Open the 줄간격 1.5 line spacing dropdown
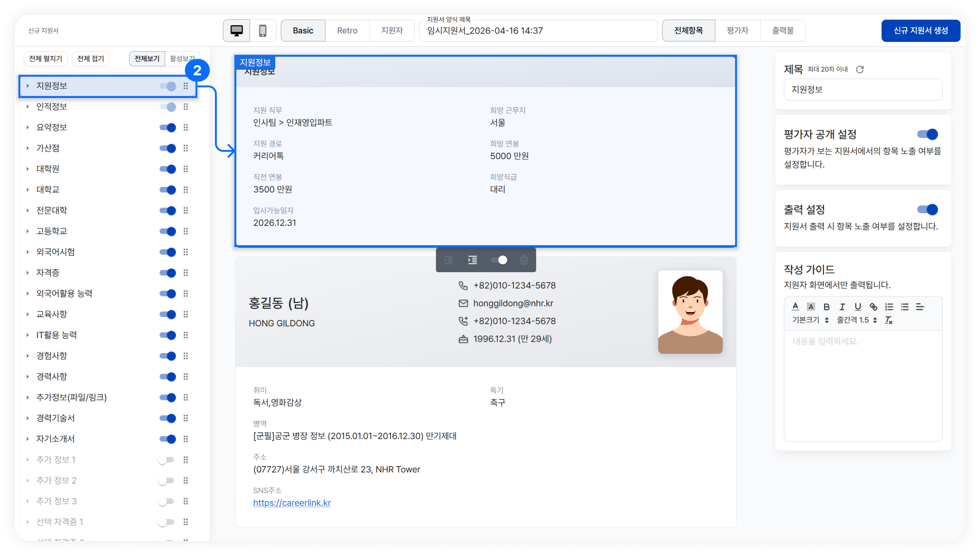 point(857,320)
